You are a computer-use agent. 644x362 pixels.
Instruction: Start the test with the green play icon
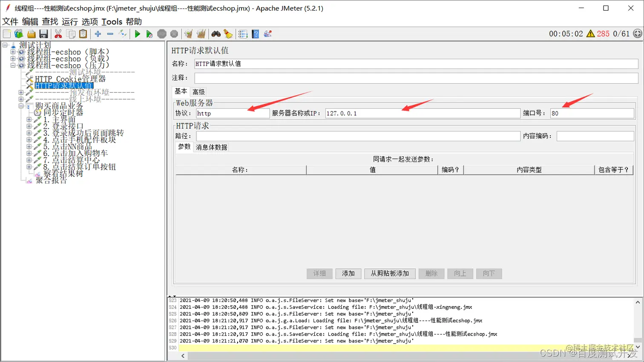[137, 34]
